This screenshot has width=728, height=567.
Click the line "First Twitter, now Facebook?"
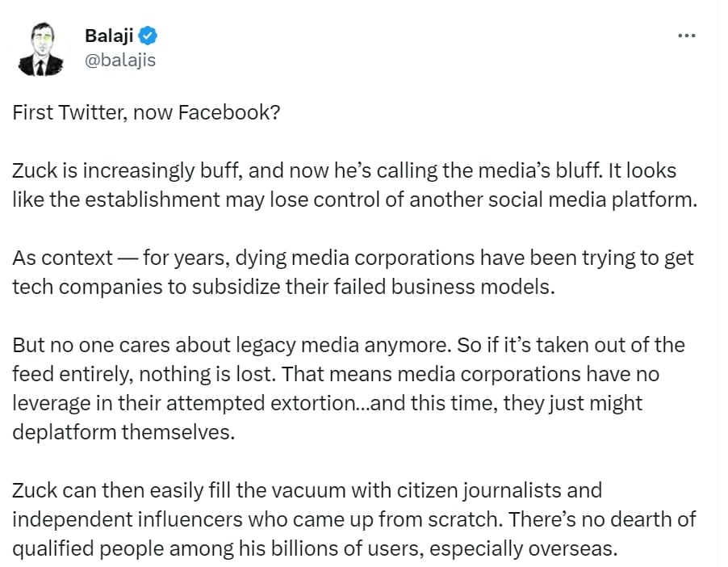click(146, 112)
